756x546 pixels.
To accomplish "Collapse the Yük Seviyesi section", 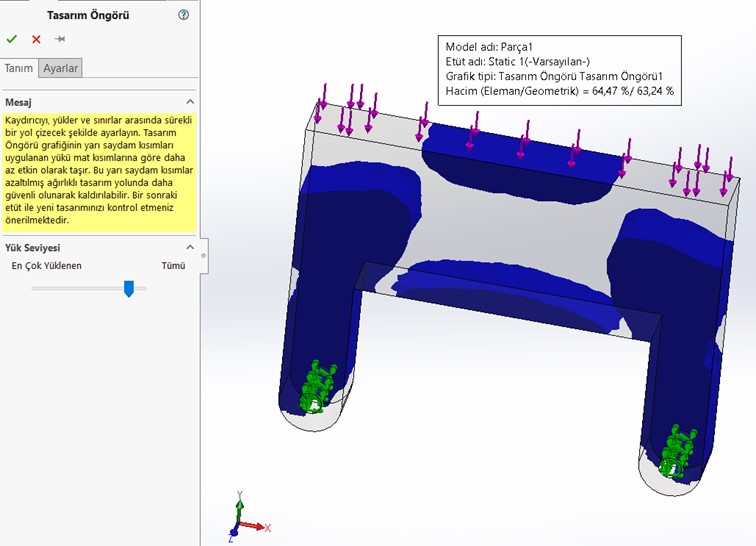I will pos(189,247).
